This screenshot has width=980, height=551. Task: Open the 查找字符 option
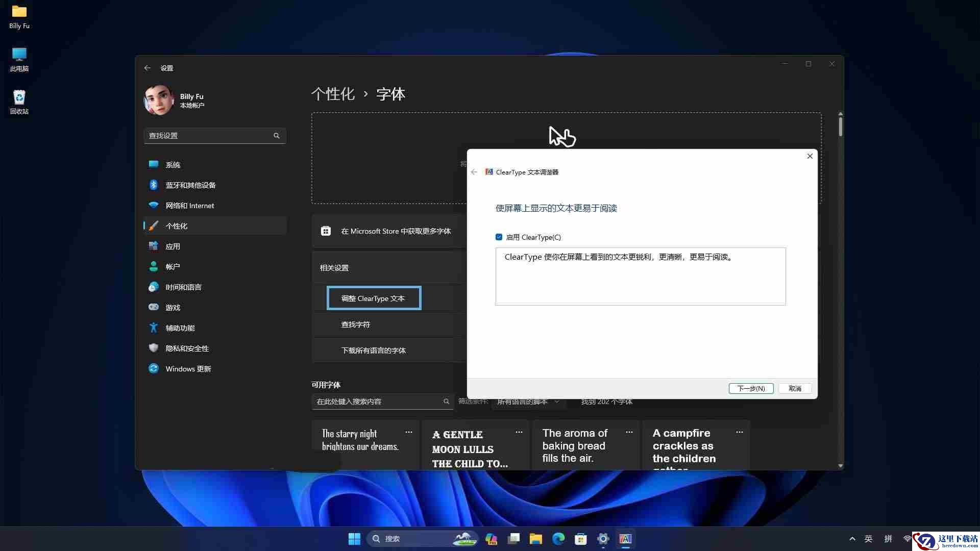tap(355, 324)
